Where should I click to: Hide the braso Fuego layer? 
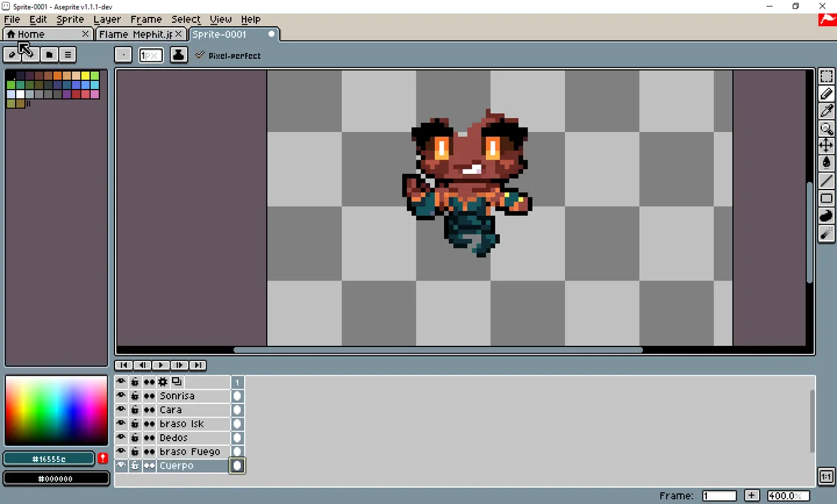(121, 452)
